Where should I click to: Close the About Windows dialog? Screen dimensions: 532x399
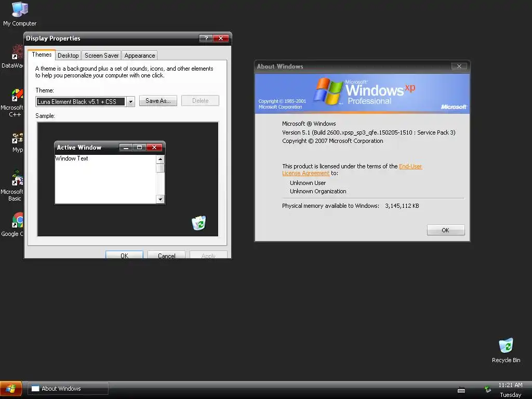459,66
